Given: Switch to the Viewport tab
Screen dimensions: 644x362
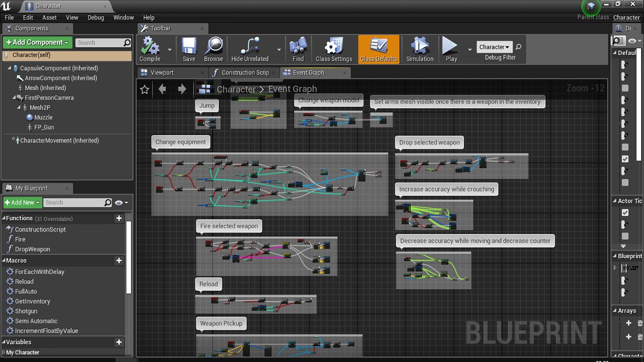Looking at the screenshot, I should [162, 72].
